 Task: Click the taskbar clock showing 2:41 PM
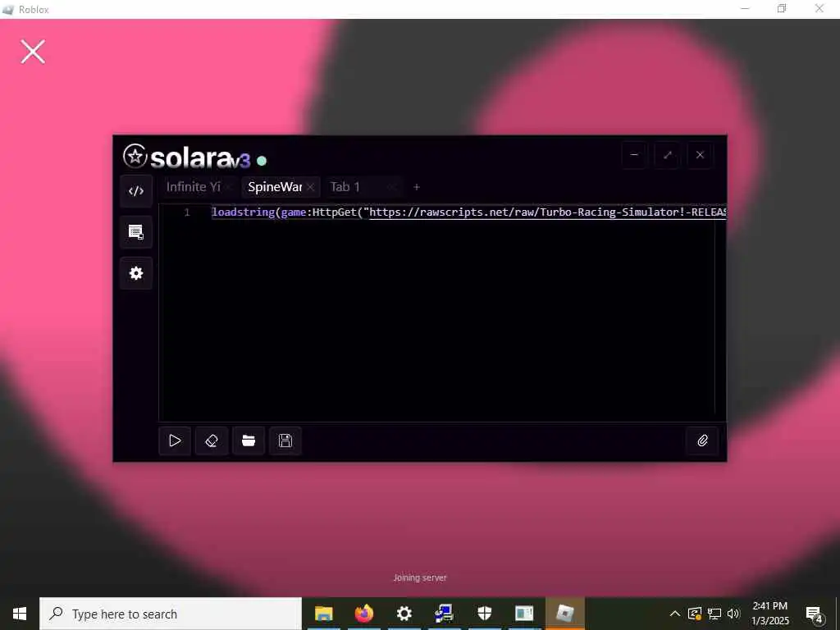[769, 614]
